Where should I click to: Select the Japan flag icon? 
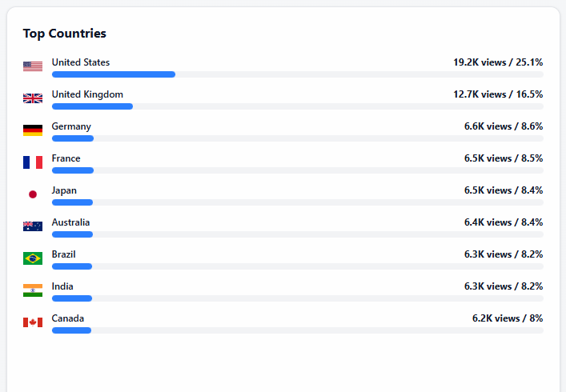pos(33,194)
